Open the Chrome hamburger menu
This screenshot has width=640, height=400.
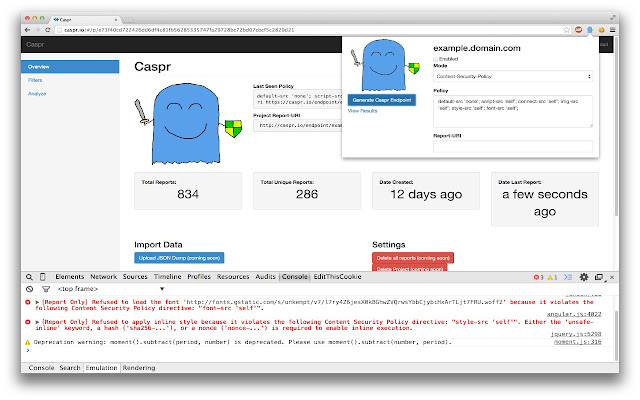tap(612, 30)
